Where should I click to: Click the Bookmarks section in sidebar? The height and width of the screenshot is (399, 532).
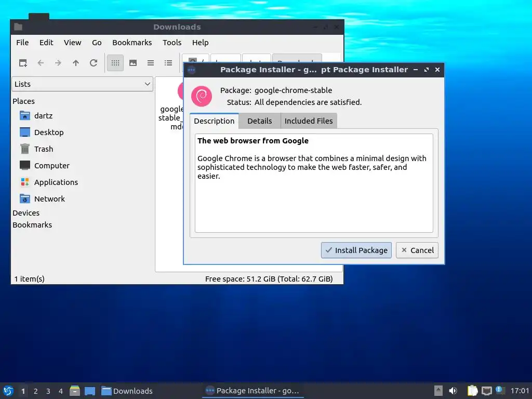point(32,224)
